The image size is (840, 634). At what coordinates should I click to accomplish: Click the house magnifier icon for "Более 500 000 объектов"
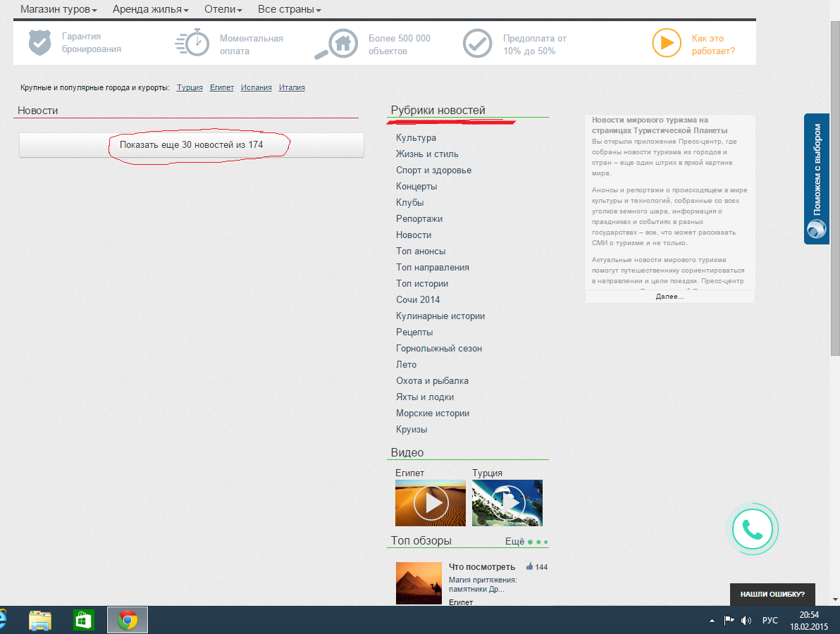(x=334, y=44)
